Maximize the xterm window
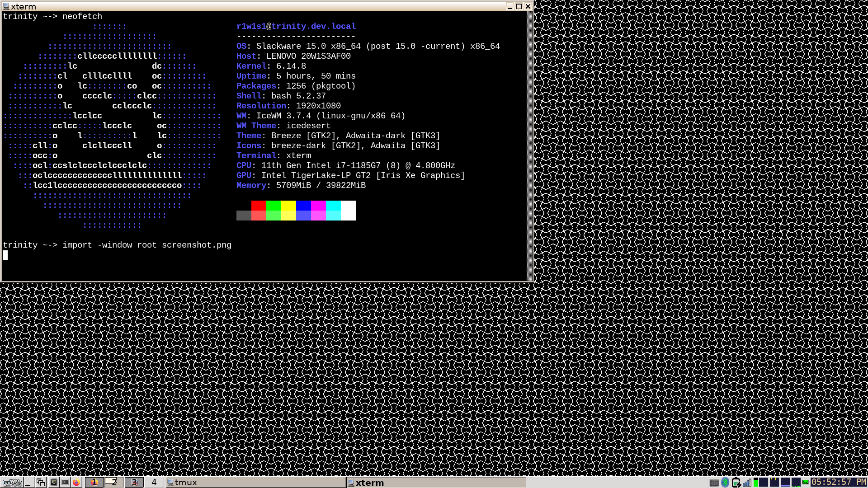 [x=519, y=6]
